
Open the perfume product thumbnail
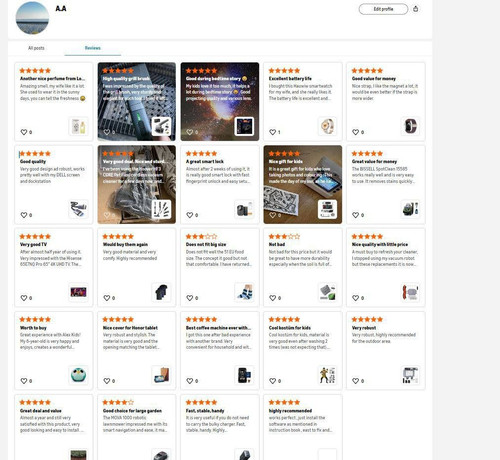click(79, 126)
